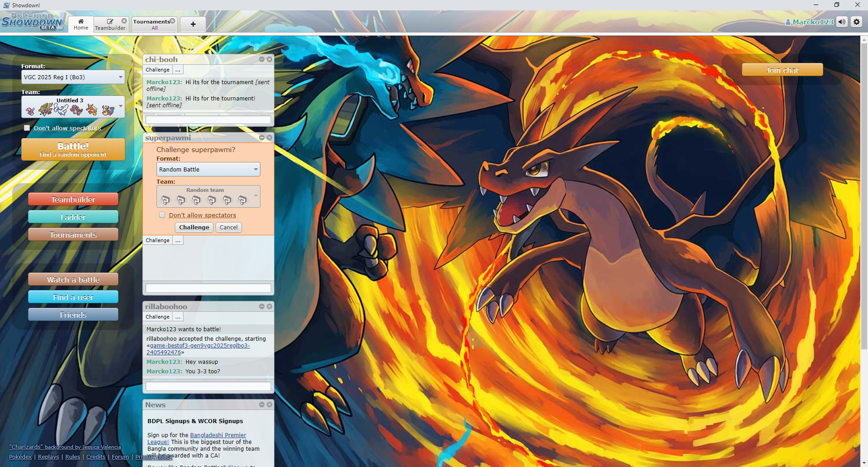This screenshot has width=868, height=467.
Task: Open the Replays footer link
Action: coord(48,457)
